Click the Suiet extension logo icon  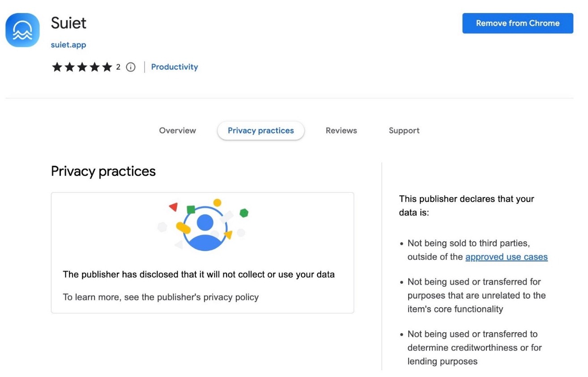click(22, 30)
